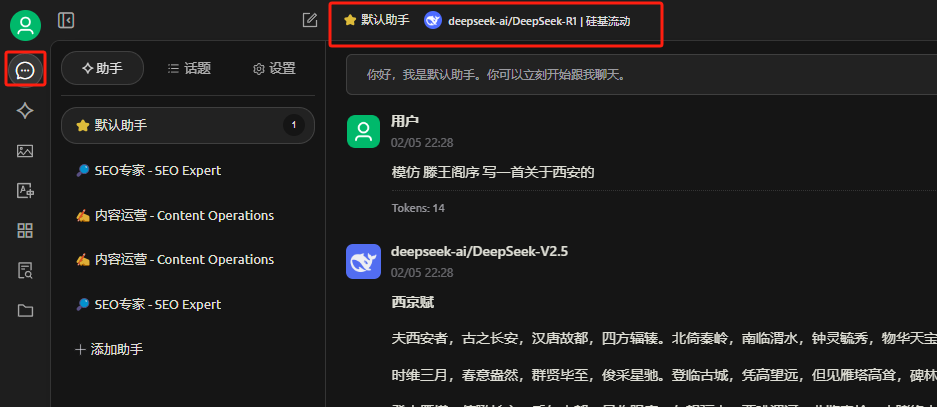Click the DeepSeek whale icon in header
The height and width of the screenshot is (407, 937).
coord(433,20)
